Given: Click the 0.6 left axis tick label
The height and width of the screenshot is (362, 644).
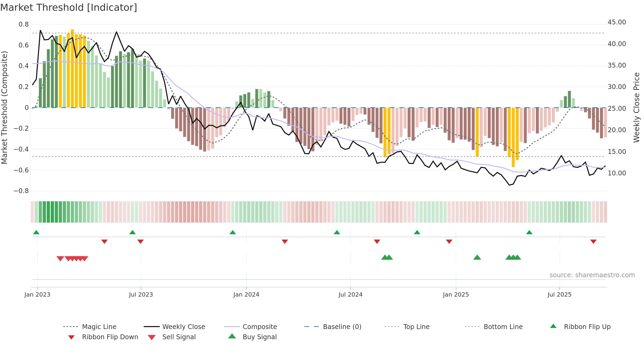Looking at the screenshot, I should pyautogui.click(x=24, y=45).
